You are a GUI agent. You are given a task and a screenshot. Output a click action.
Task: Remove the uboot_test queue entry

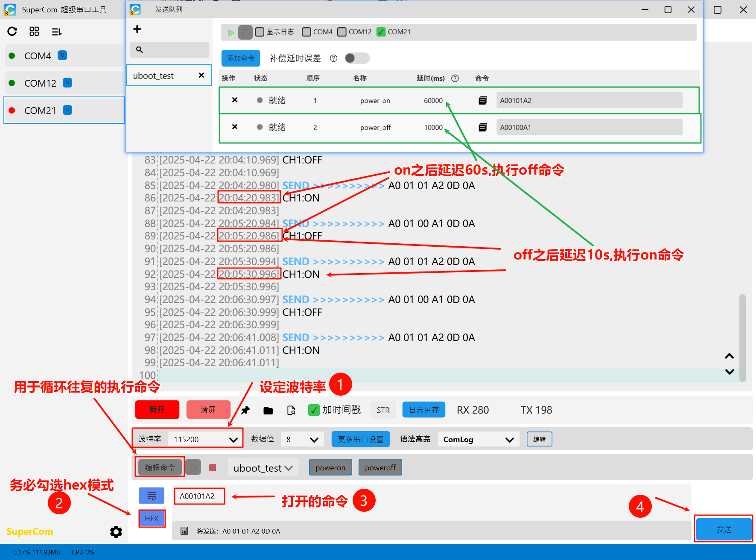[201, 75]
